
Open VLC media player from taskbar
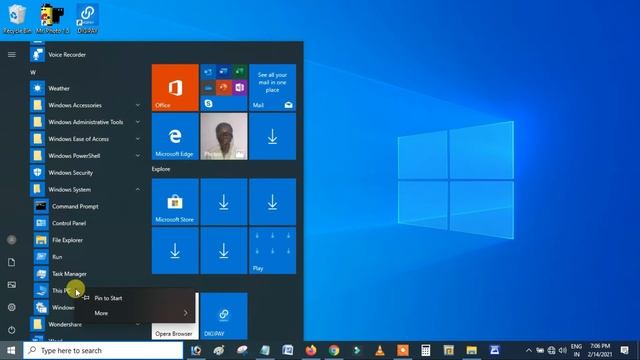tap(380, 350)
